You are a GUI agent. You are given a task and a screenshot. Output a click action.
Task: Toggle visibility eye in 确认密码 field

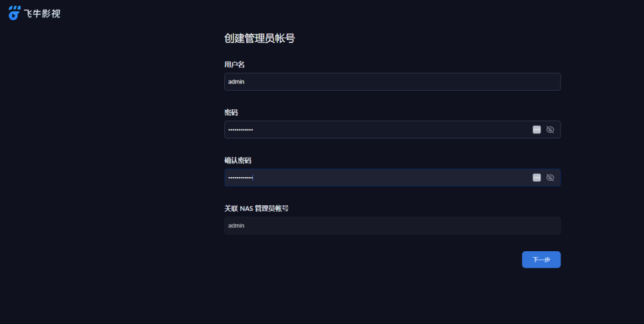click(550, 178)
